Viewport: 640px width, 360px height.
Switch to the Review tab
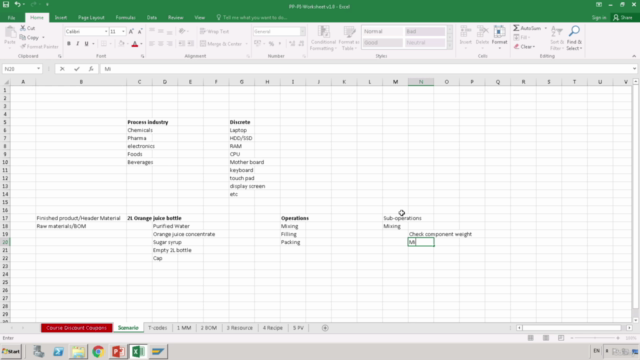click(176, 18)
